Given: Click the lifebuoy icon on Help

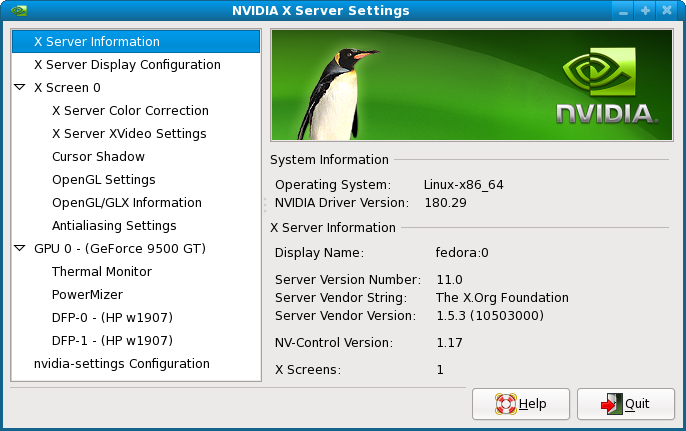Looking at the screenshot, I should pos(506,404).
